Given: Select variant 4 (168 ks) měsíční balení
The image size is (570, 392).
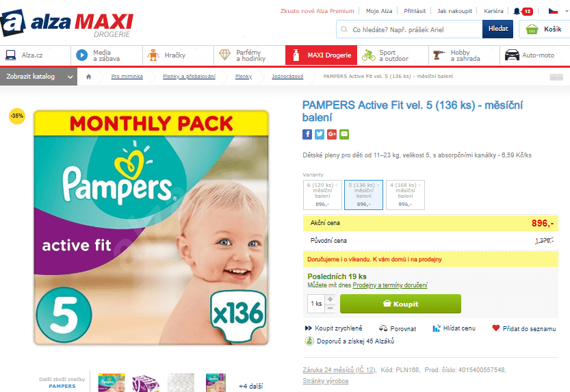Looking at the screenshot, I should [x=405, y=195].
